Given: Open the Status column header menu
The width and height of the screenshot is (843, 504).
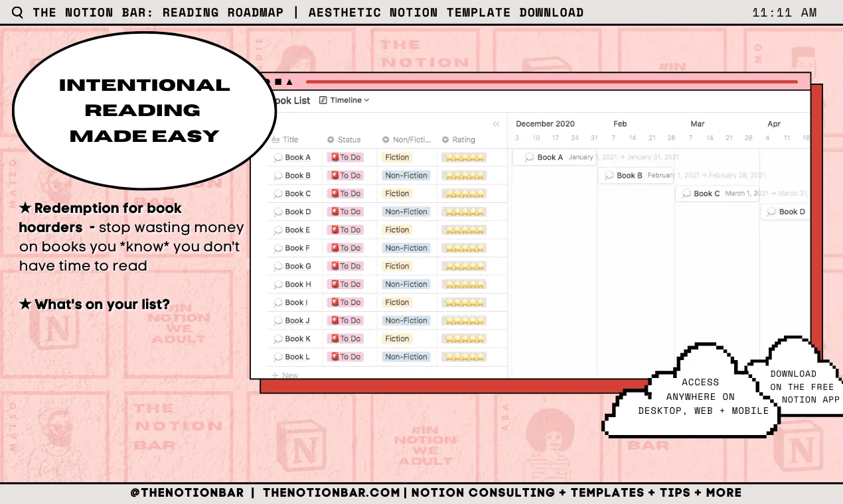Looking at the screenshot, I should click(344, 140).
